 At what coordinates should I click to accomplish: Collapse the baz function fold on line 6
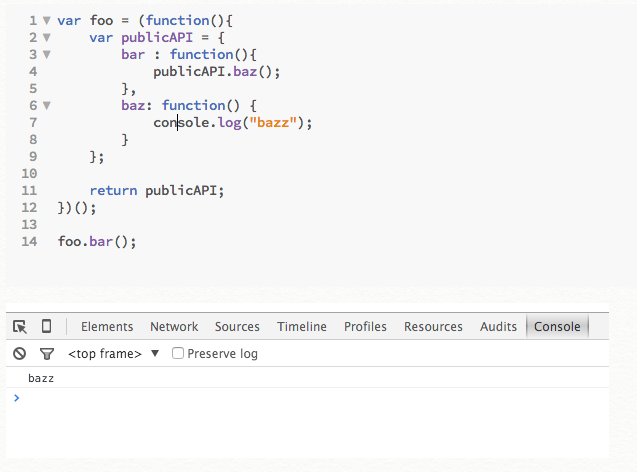[47, 106]
